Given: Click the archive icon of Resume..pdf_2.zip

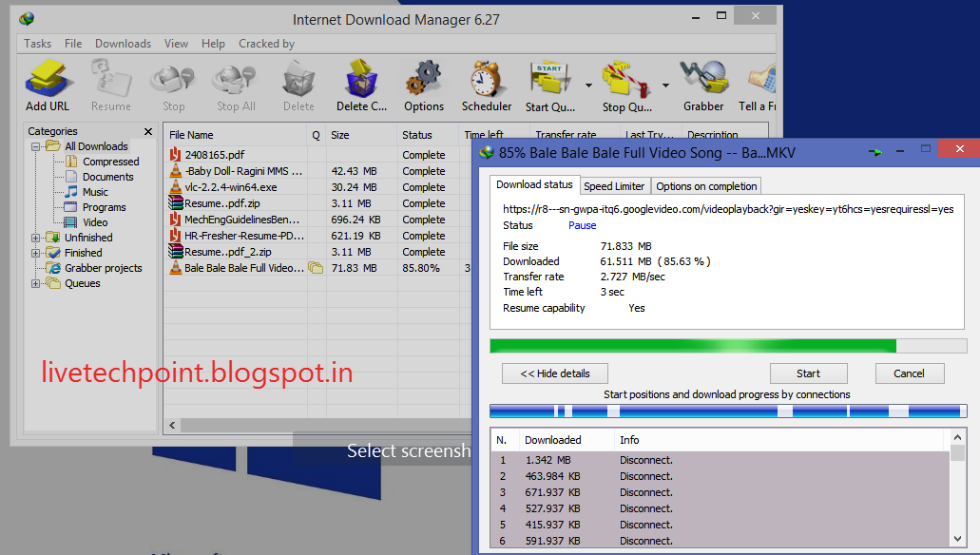Looking at the screenshot, I should tap(176, 252).
